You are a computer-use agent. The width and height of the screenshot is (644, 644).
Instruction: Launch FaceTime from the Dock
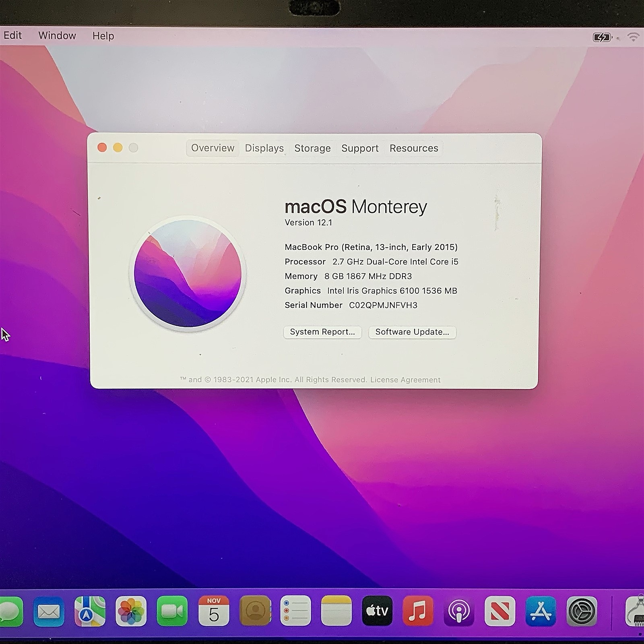(173, 612)
